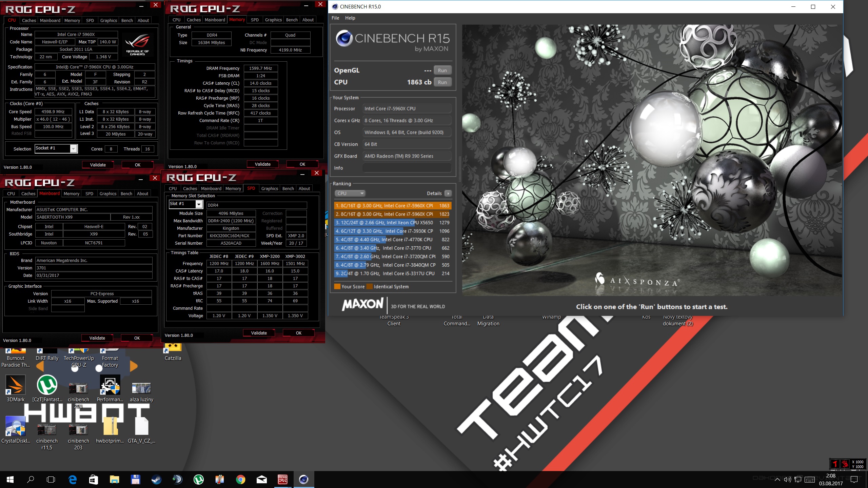The image size is (868, 488).
Task: Expand the Details arrow in the Ranking panel
Action: pyautogui.click(x=448, y=193)
